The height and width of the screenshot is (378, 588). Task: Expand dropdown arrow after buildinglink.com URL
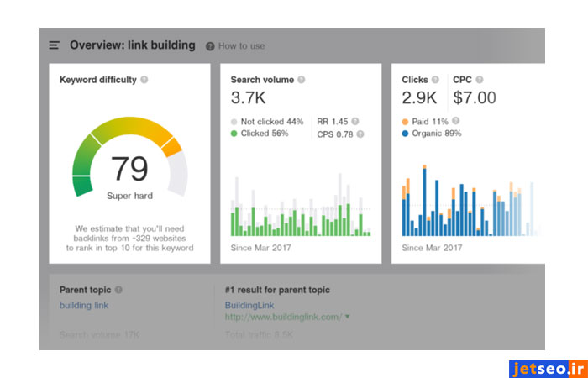pyautogui.click(x=348, y=317)
